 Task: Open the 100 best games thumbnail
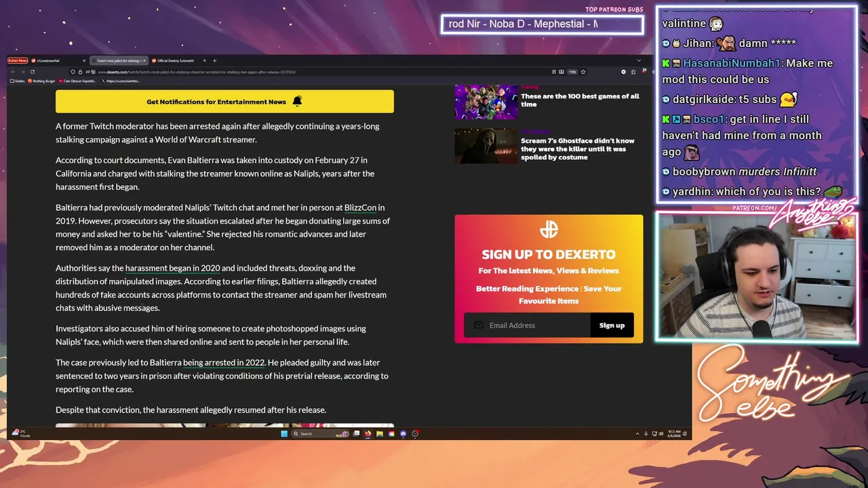(486, 102)
